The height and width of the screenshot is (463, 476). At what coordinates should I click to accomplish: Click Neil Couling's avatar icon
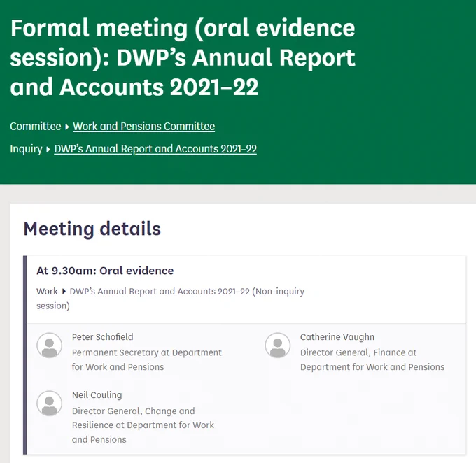(x=50, y=404)
